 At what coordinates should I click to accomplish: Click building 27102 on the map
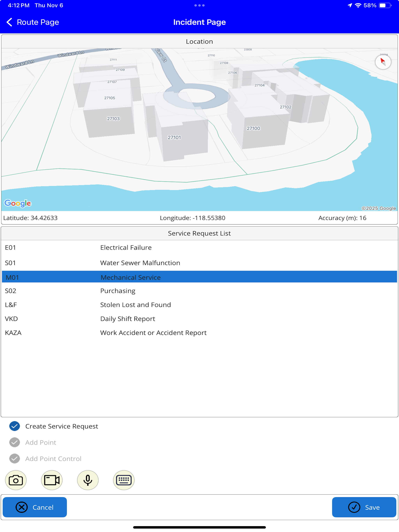click(x=285, y=107)
